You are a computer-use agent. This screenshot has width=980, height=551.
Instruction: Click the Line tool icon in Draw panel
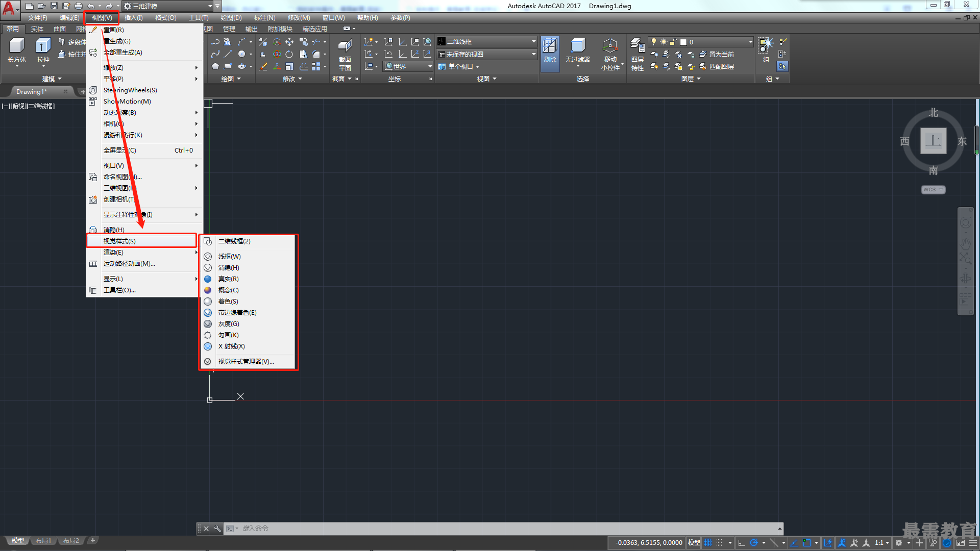[228, 54]
